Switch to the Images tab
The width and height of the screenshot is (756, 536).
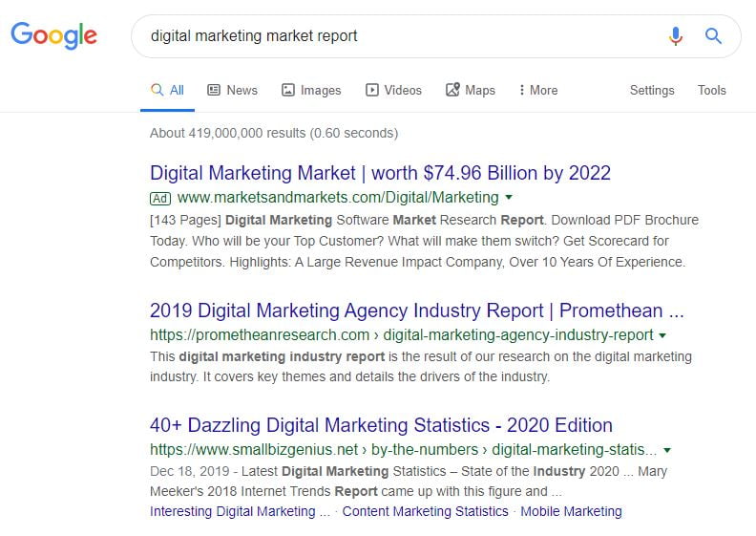tap(311, 90)
